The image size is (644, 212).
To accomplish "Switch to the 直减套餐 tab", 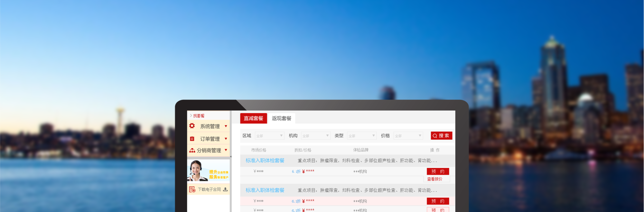I will (253, 118).
